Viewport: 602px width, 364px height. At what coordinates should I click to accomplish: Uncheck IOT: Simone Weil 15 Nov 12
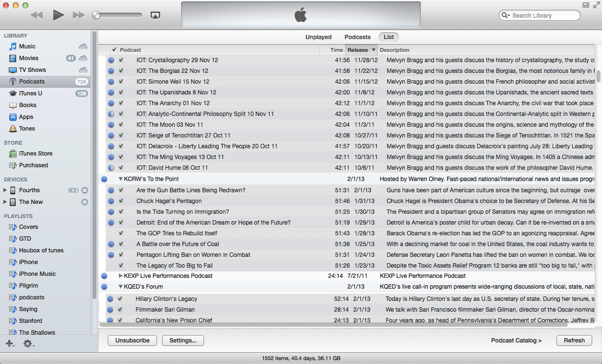point(121,82)
